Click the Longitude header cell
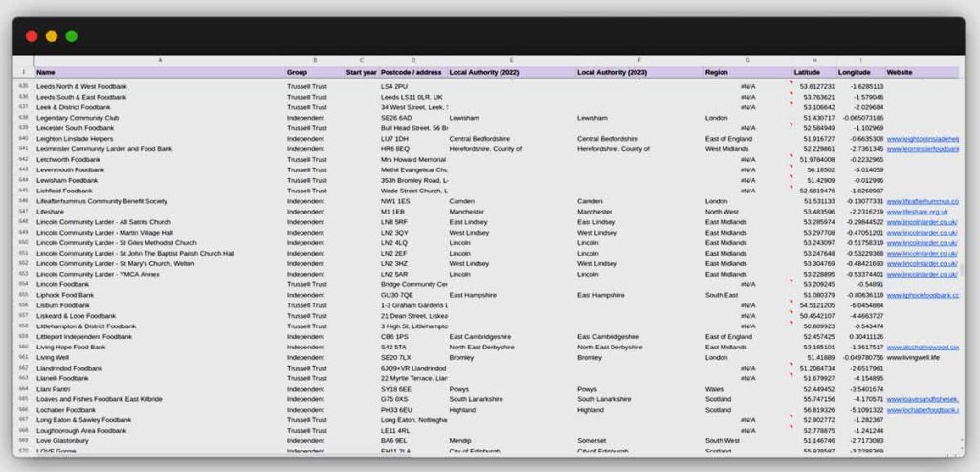 coord(860,72)
